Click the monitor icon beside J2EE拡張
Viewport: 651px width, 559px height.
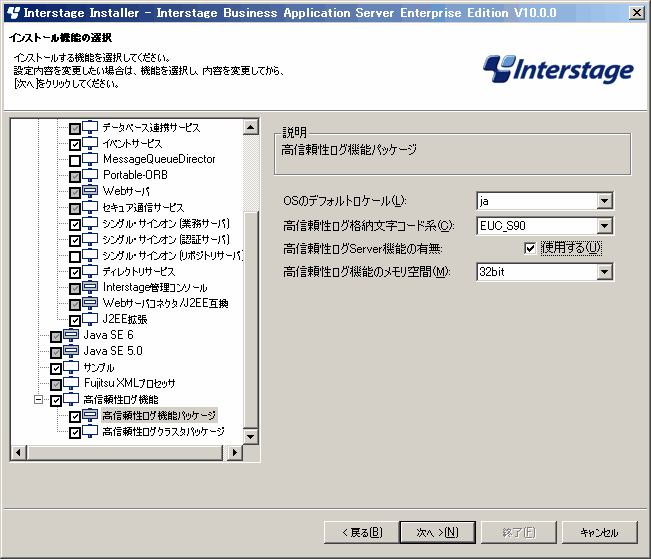[x=90, y=319]
